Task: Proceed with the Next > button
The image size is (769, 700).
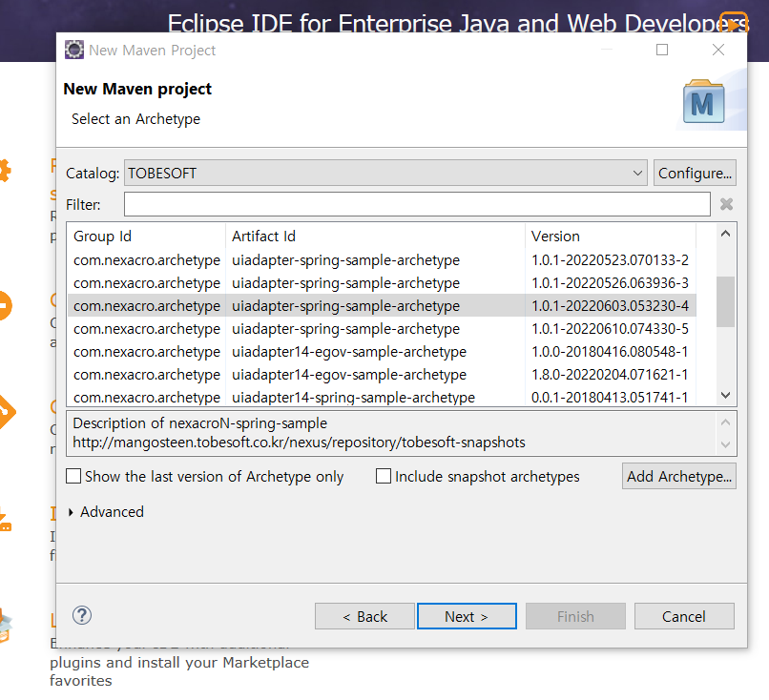Action: click(x=467, y=616)
